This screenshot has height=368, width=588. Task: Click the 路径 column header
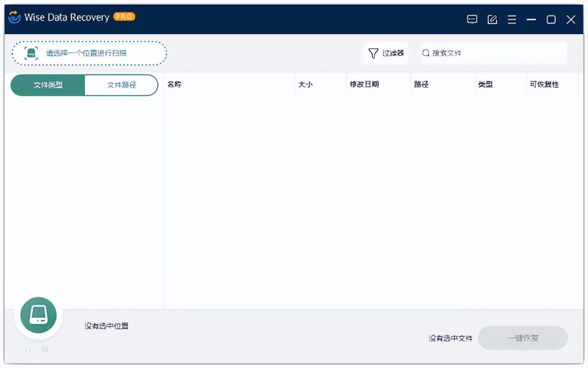(x=421, y=85)
